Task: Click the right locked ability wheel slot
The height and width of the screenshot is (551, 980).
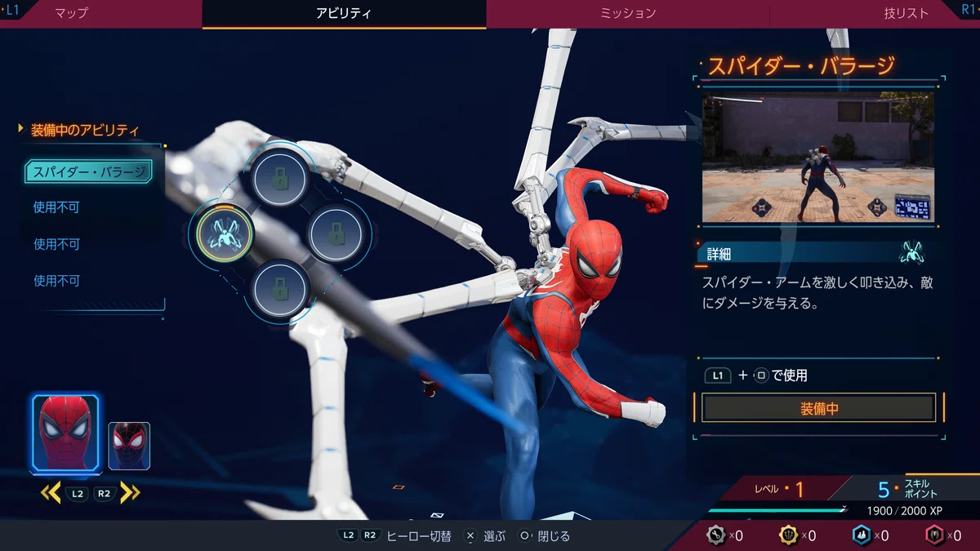Action: (336, 233)
